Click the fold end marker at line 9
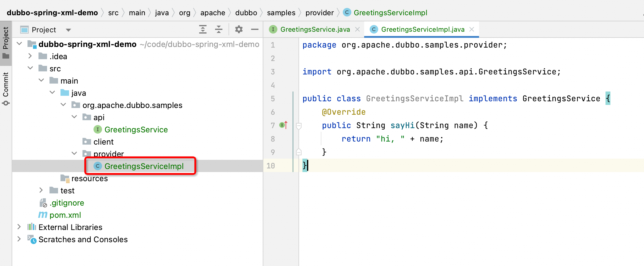The width and height of the screenshot is (644, 266). (299, 152)
